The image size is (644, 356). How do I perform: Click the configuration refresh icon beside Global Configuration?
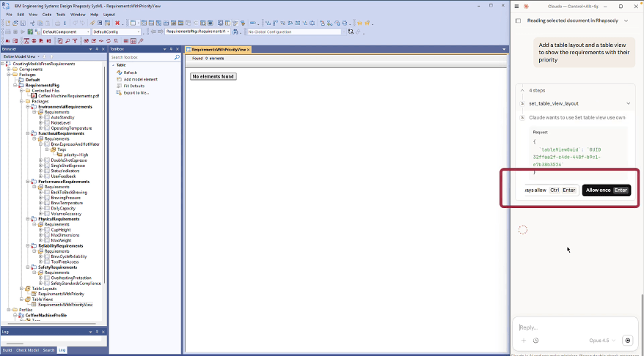click(x=351, y=31)
